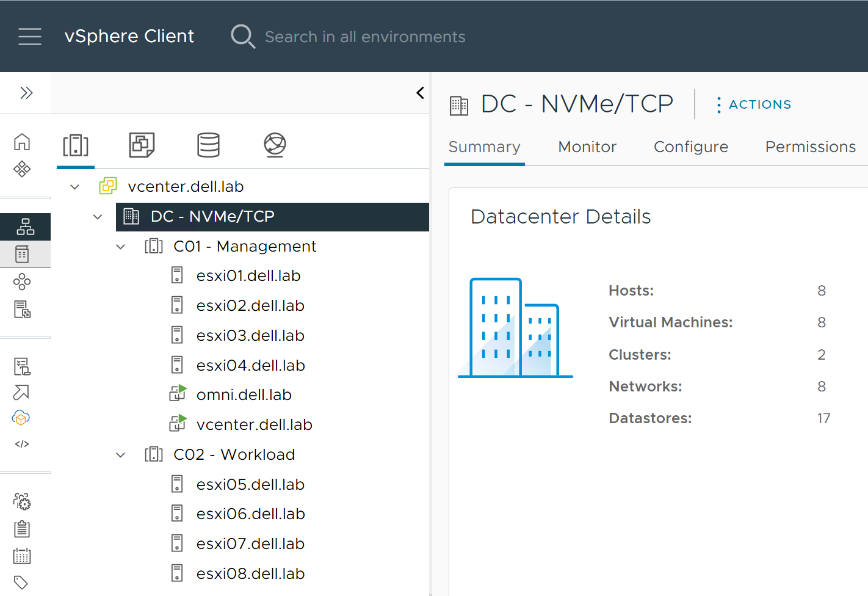Open Tags icon in sidebar

[x=21, y=583]
